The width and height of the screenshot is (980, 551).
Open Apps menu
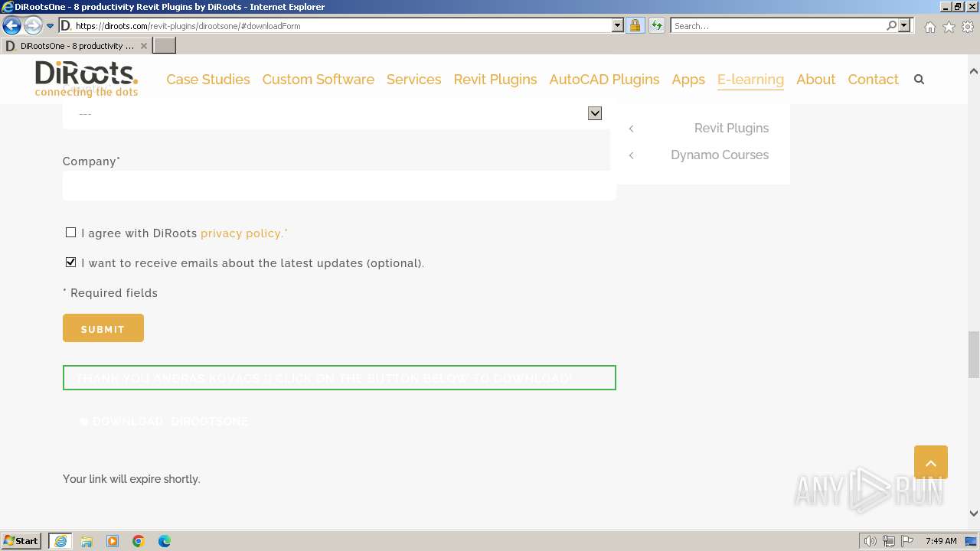[x=688, y=80]
